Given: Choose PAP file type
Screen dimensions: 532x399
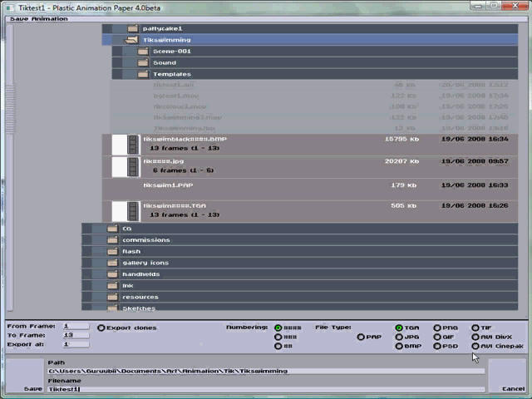Looking at the screenshot, I should [x=361, y=337].
